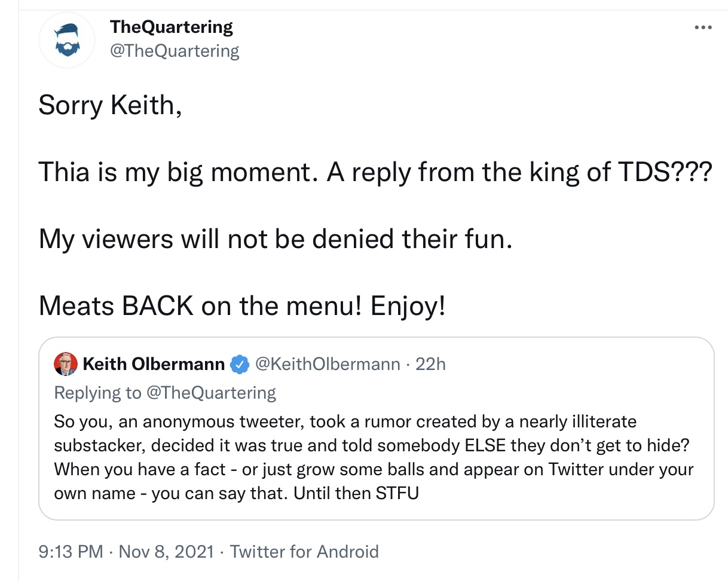Open the three-dot more options menu

(x=703, y=27)
